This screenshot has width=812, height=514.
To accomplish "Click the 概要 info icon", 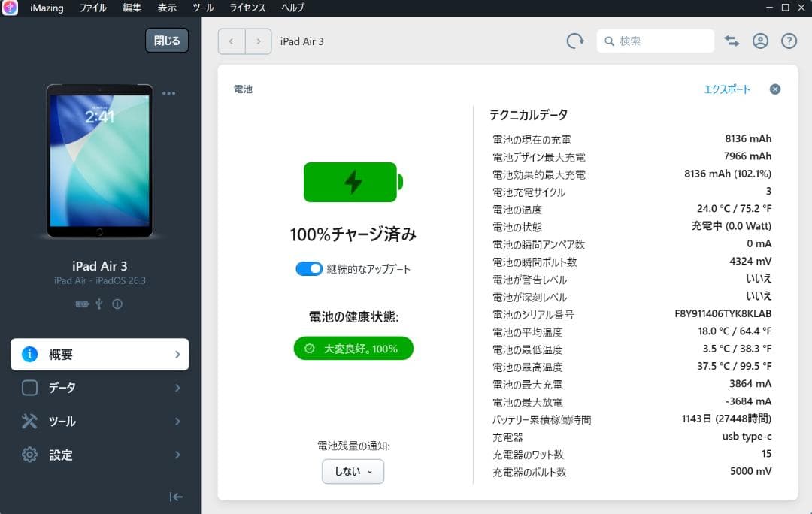I will [x=29, y=355].
